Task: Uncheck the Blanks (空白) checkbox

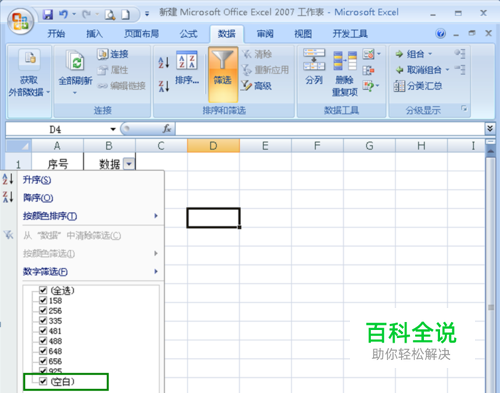Action: pyautogui.click(x=43, y=381)
